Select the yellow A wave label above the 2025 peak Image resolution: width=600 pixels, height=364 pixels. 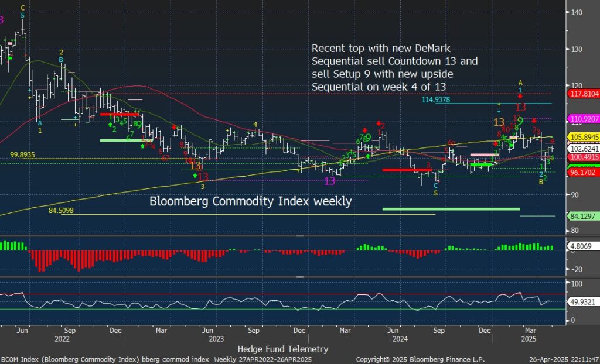[520, 82]
